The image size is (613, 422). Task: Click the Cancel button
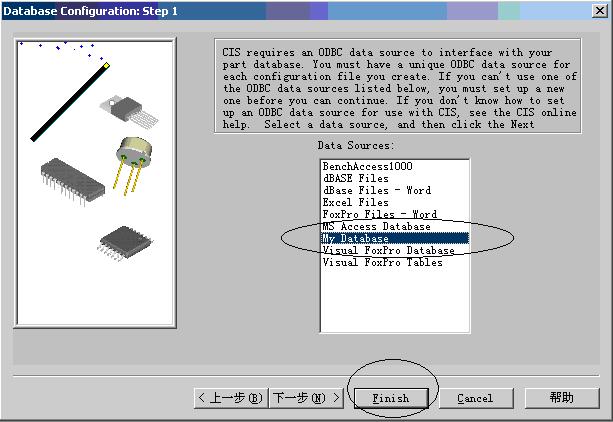coord(476,398)
